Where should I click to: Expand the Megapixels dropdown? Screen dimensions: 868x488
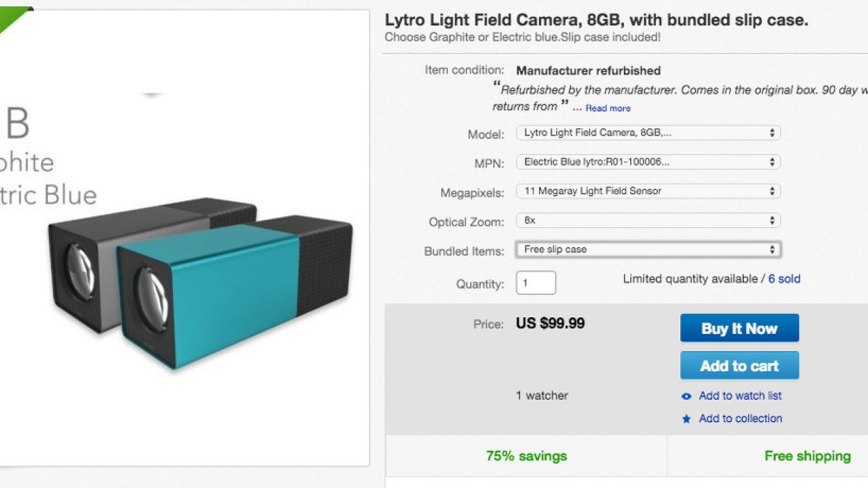tap(648, 191)
